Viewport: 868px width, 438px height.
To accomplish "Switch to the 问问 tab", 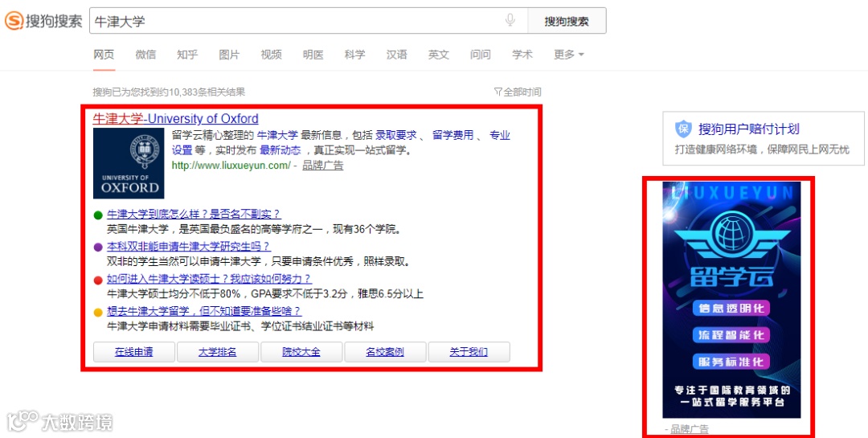I will click(x=481, y=55).
